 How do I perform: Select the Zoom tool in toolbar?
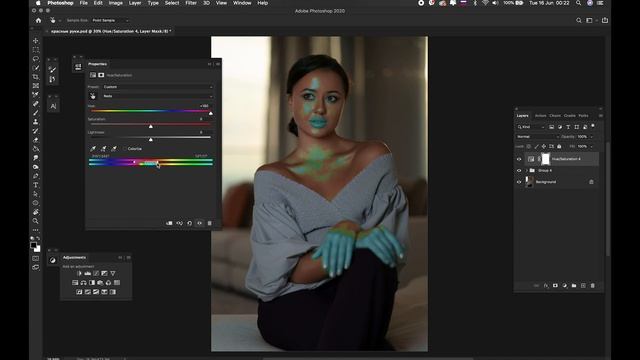(36, 221)
